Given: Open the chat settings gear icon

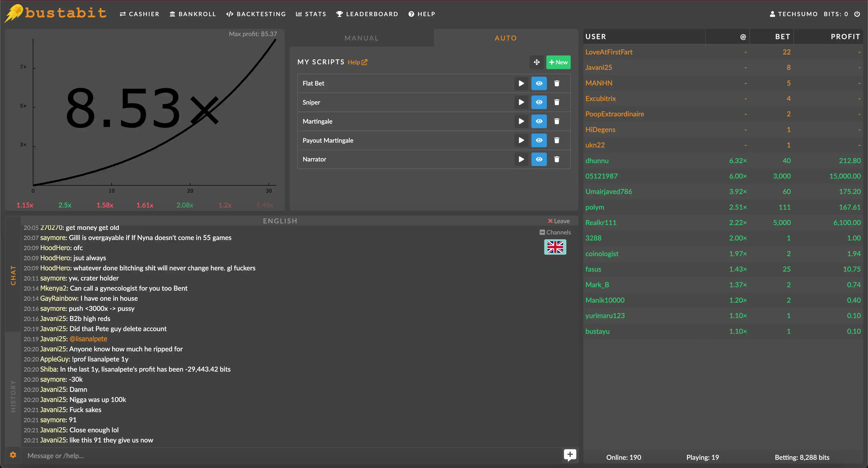Looking at the screenshot, I should [x=13, y=455].
